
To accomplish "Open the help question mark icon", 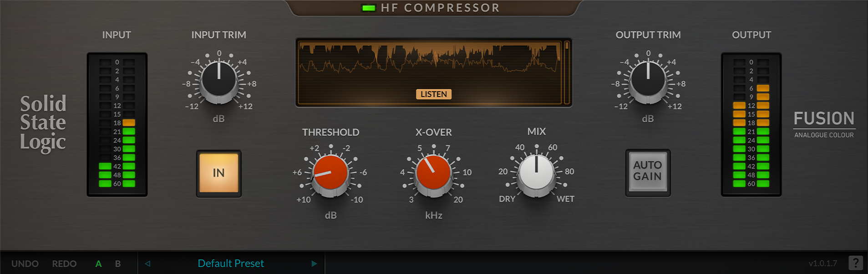I will pyautogui.click(x=855, y=263).
